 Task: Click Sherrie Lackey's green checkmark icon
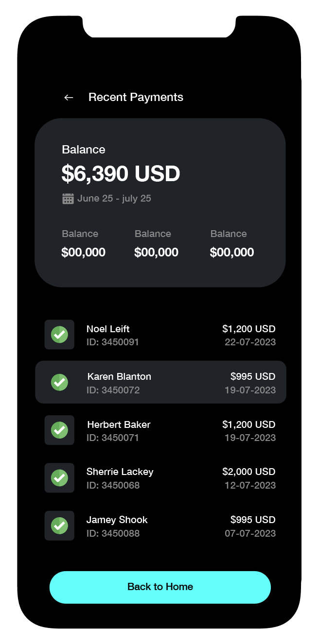coord(59,478)
